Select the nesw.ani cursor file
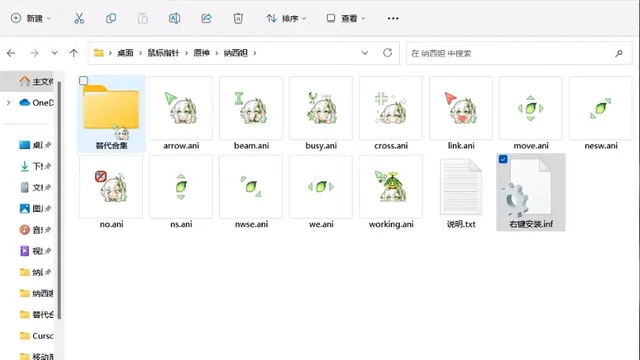This screenshot has width=640, height=360. pyautogui.click(x=600, y=113)
